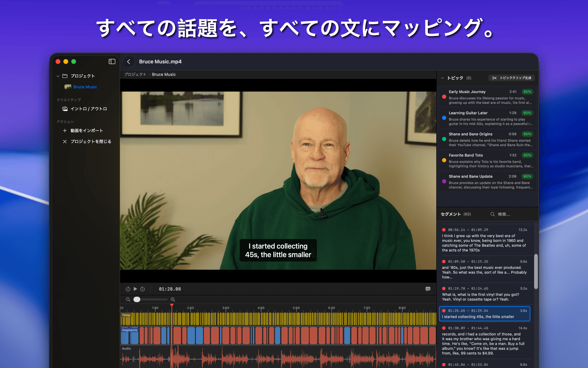Image resolution: width=588 pixels, height=368 pixels.
Task: Click blue color dot of Learning Guitar Later
Action: pos(444,118)
